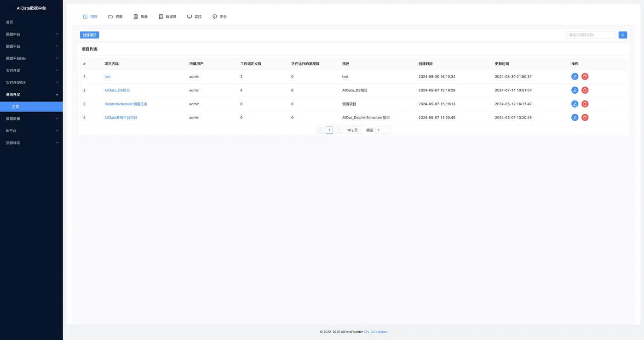Switch to the 安全 tab
The width and height of the screenshot is (644, 340).
[x=219, y=17]
